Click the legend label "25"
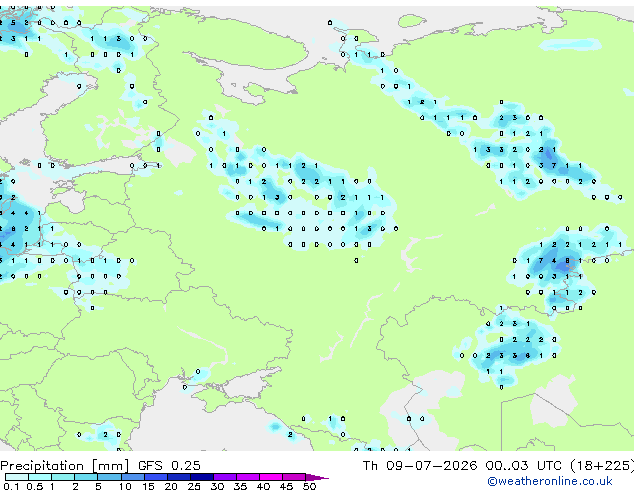 click(x=194, y=486)
